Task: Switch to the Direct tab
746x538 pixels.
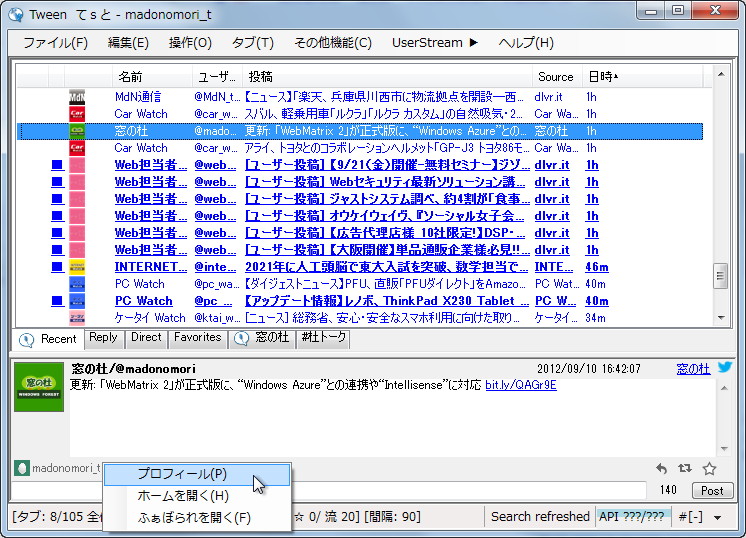Action: [x=146, y=338]
